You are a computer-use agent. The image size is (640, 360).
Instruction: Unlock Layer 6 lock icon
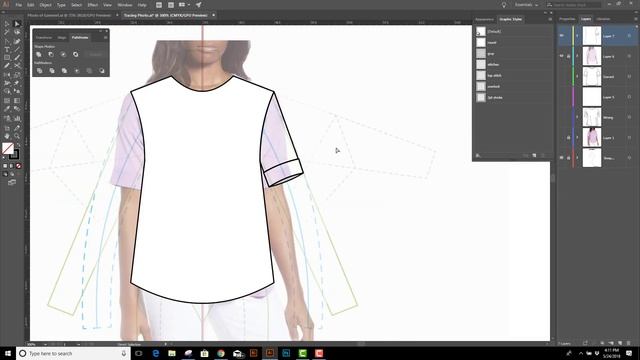coord(569,56)
